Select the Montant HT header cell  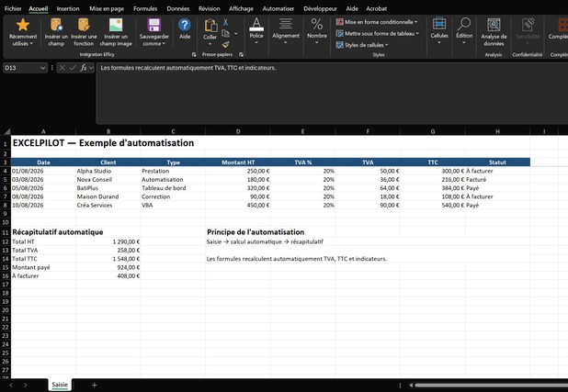point(238,162)
